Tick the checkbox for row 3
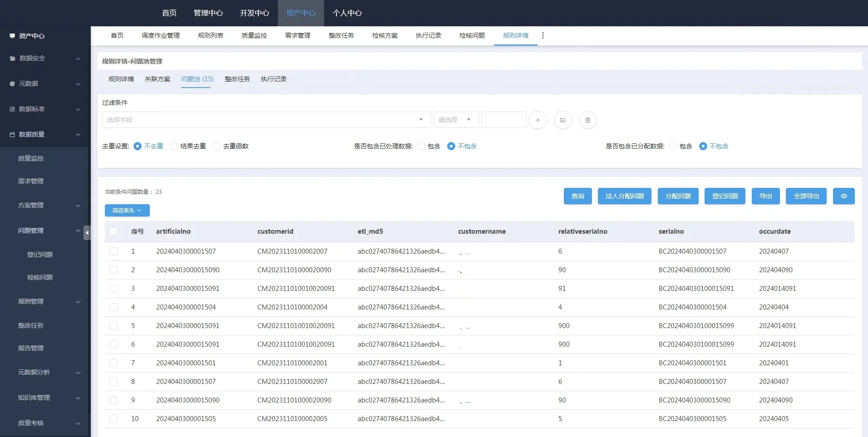 click(x=113, y=289)
